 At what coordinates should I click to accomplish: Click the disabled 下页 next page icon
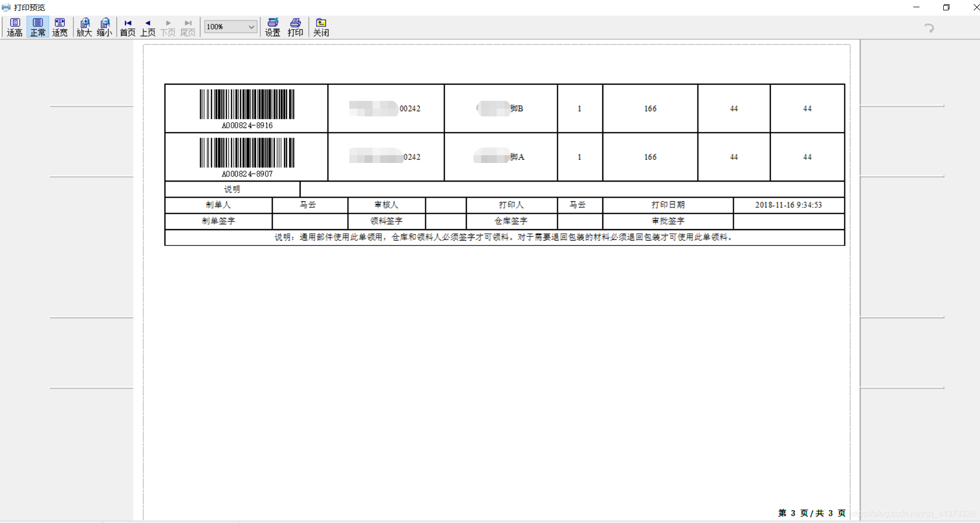pyautogui.click(x=168, y=28)
